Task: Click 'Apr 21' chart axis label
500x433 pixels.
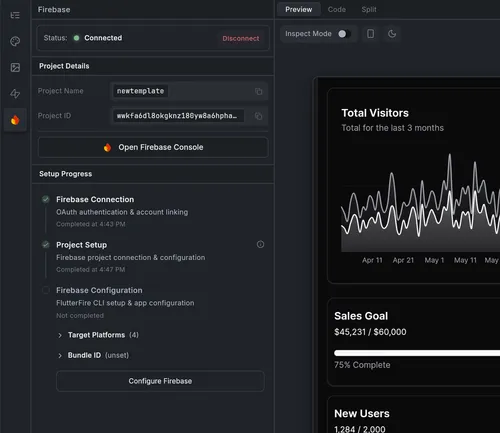Action: coord(403,260)
